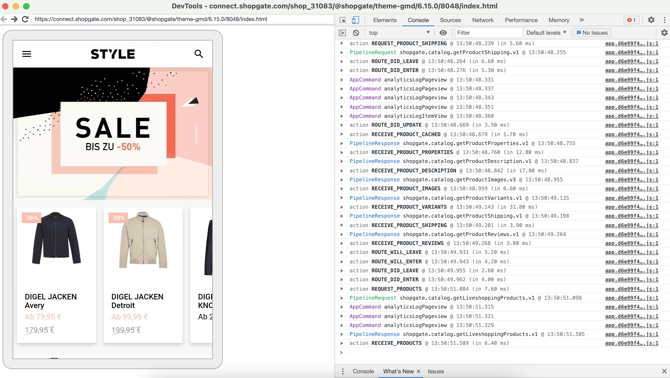Open source link of RECEIVE_PRODUCT_IMAGES row
Viewport: 670px width, 378px height.
coord(632,189)
